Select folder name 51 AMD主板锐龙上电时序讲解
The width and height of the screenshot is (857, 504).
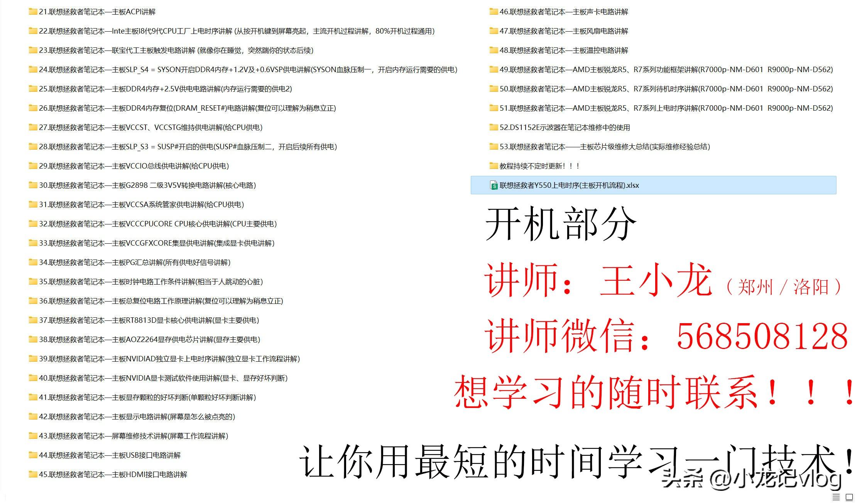click(x=666, y=108)
